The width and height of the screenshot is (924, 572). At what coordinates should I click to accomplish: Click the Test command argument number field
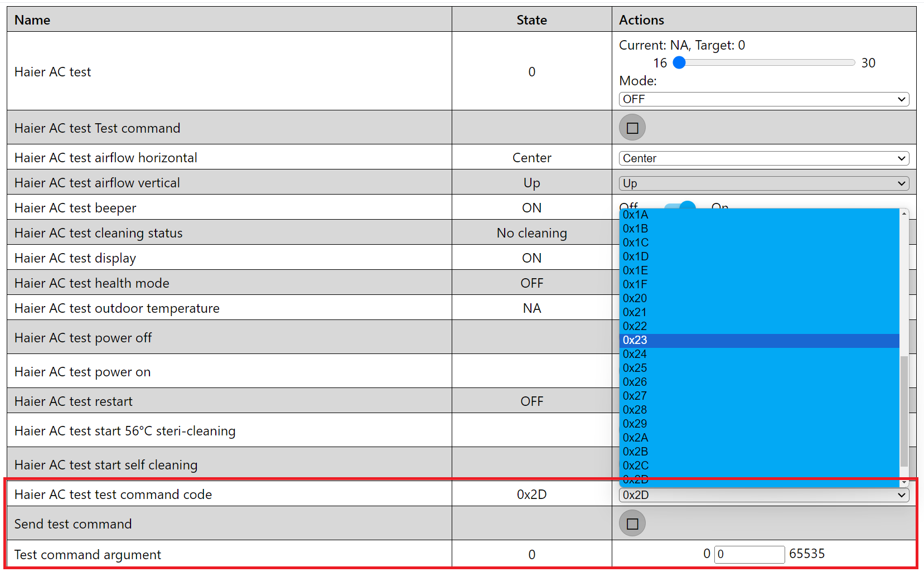tap(749, 554)
